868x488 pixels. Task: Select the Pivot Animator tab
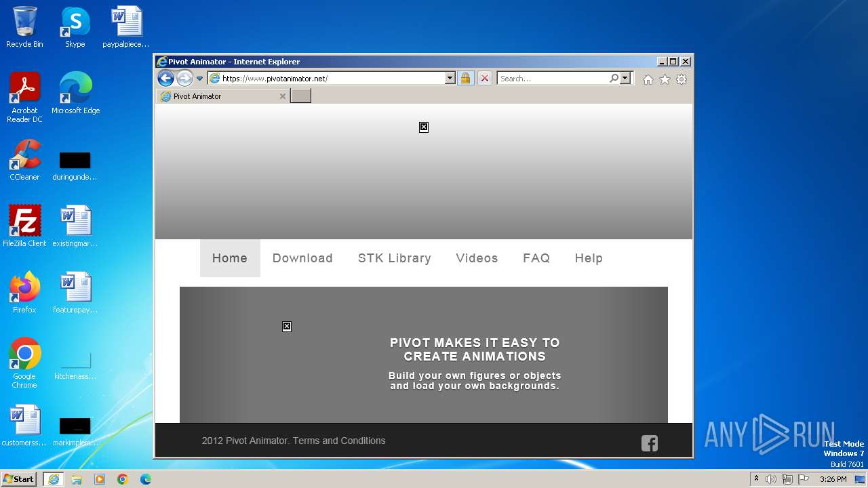pyautogui.click(x=223, y=96)
